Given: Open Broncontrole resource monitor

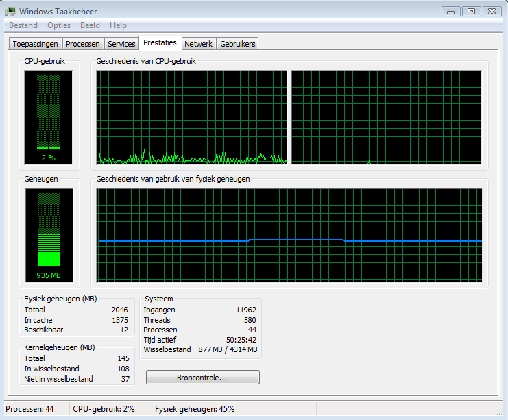Looking at the screenshot, I should 202,378.
